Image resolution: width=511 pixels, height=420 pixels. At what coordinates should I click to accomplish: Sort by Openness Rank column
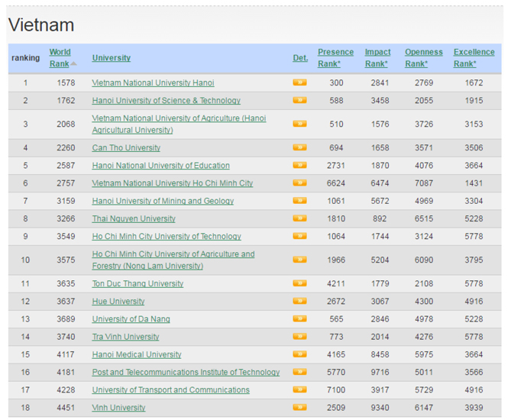coord(424,58)
